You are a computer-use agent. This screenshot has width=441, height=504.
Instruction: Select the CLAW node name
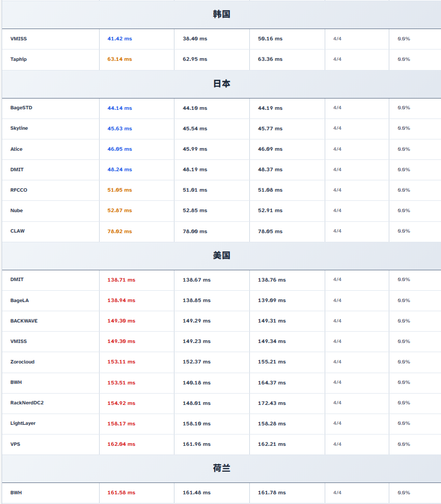click(x=17, y=231)
